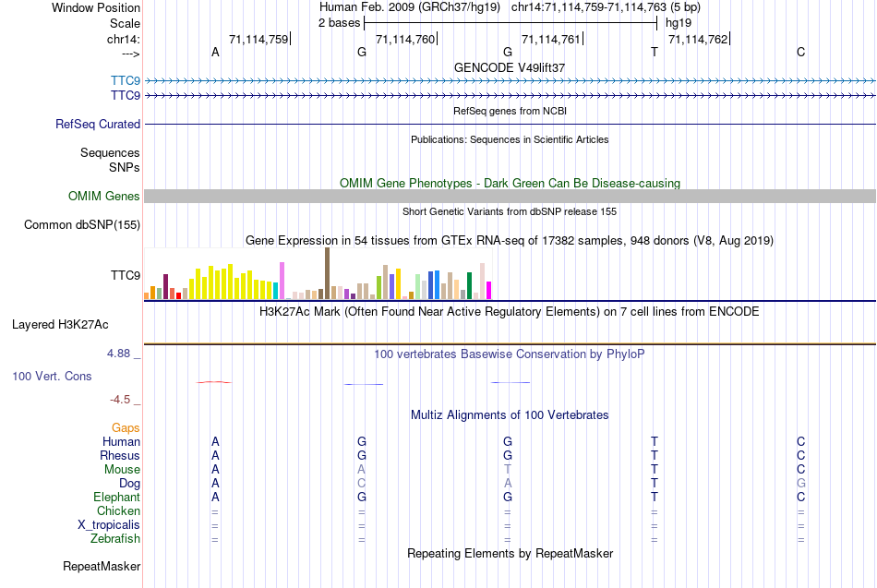Click position marker 71,114,761
Image resolution: width=877 pixels, height=588 pixels.
click(552, 39)
